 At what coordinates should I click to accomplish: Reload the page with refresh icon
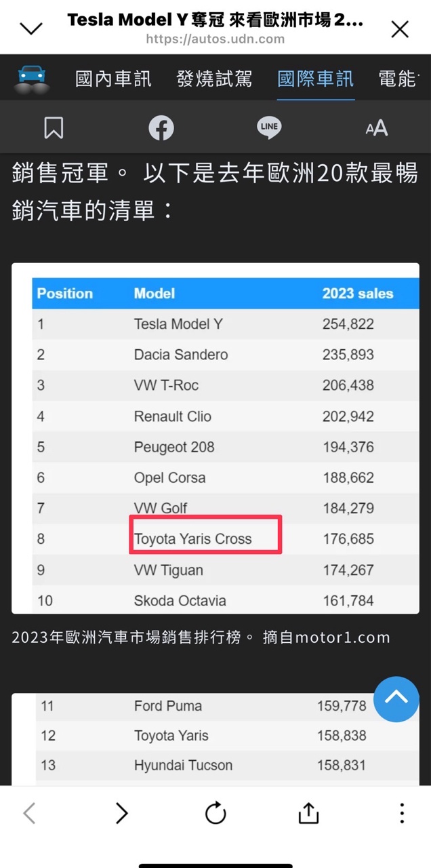[215, 812]
